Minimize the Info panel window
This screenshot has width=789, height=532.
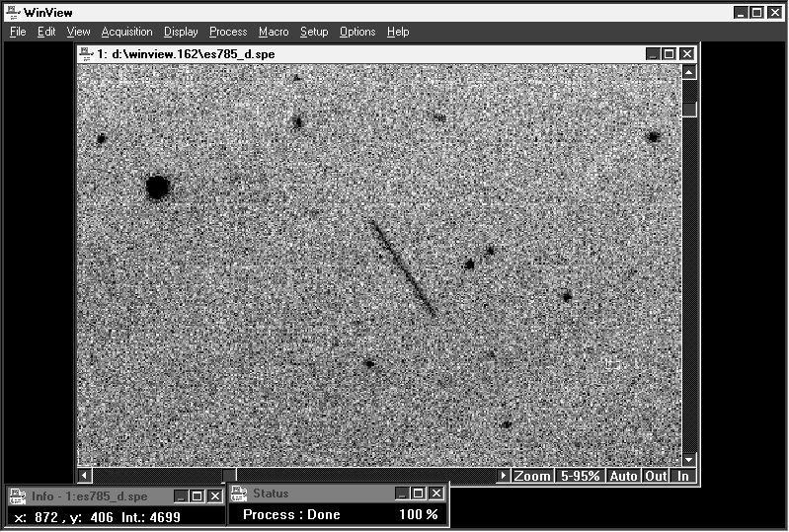coord(181,496)
